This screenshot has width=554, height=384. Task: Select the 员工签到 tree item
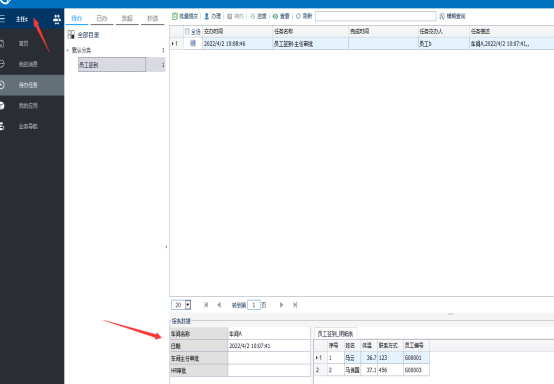[112, 65]
